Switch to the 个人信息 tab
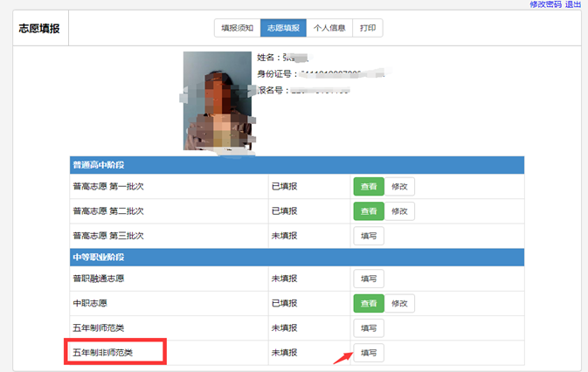The image size is (588, 372). tap(329, 28)
